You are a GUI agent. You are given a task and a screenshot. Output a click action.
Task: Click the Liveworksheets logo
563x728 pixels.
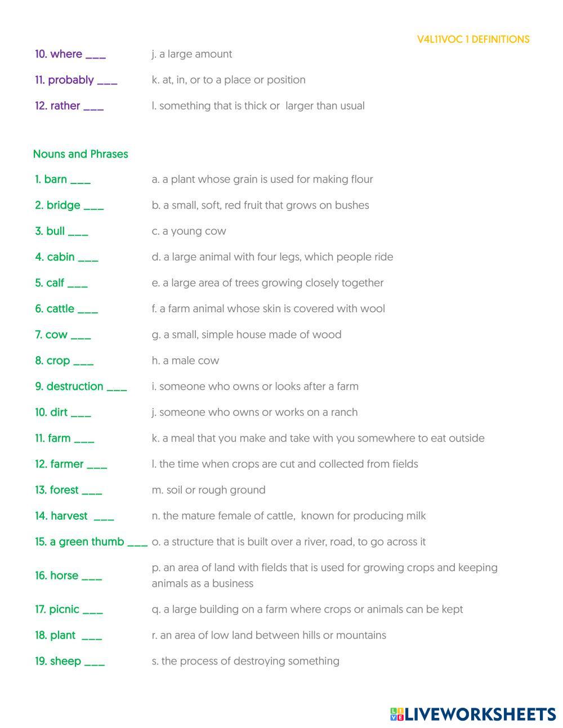[473, 714]
